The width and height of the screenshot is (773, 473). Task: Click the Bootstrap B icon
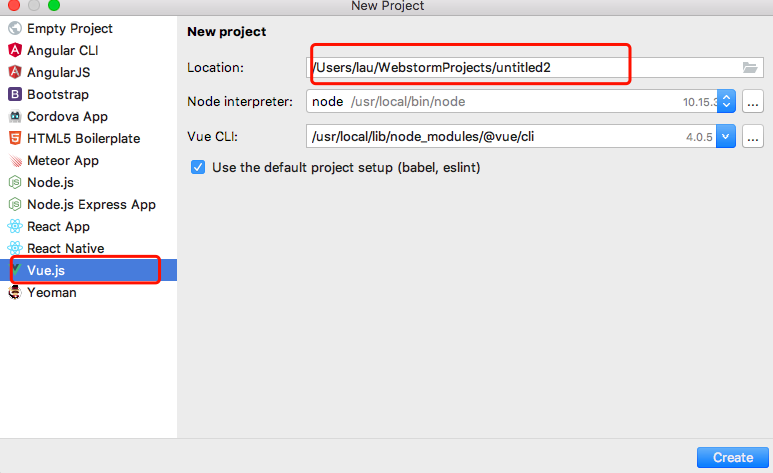pos(15,95)
